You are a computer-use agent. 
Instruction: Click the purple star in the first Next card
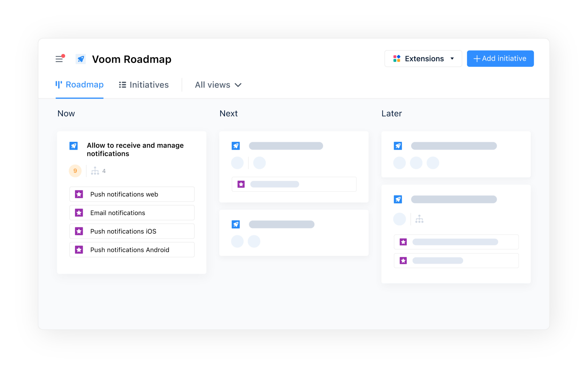[x=241, y=184]
